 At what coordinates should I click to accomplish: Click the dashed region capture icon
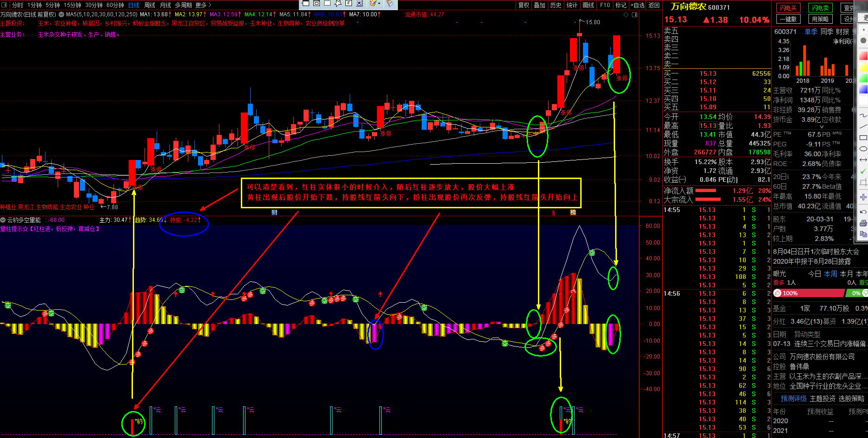click(x=327, y=3)
